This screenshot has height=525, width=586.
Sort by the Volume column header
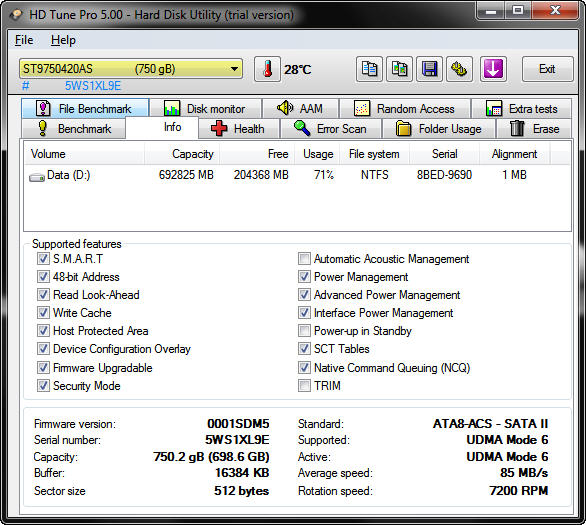(x=84, y=154)
